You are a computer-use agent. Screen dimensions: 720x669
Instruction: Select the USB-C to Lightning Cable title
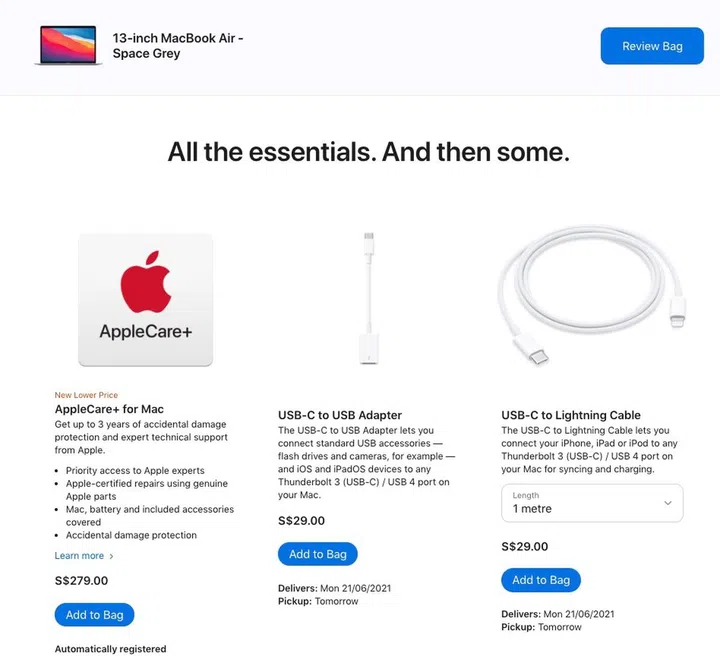point(571,415)
